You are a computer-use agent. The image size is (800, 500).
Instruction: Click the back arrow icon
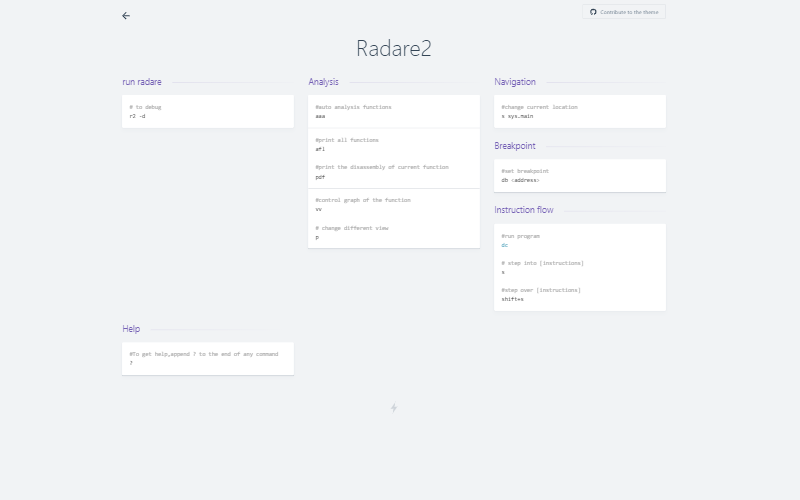point(126,16)
